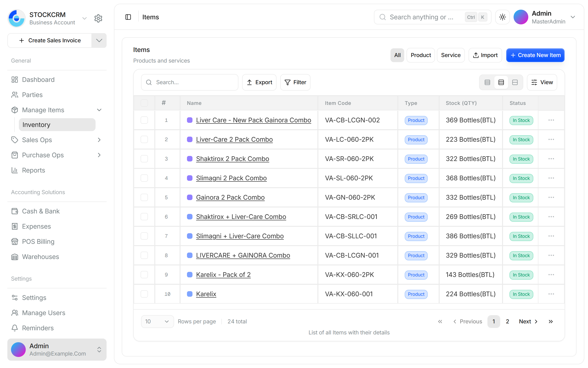The image size is (588, 368).
Task: Select the spacious rows density icon
Action: click(515, 82)
